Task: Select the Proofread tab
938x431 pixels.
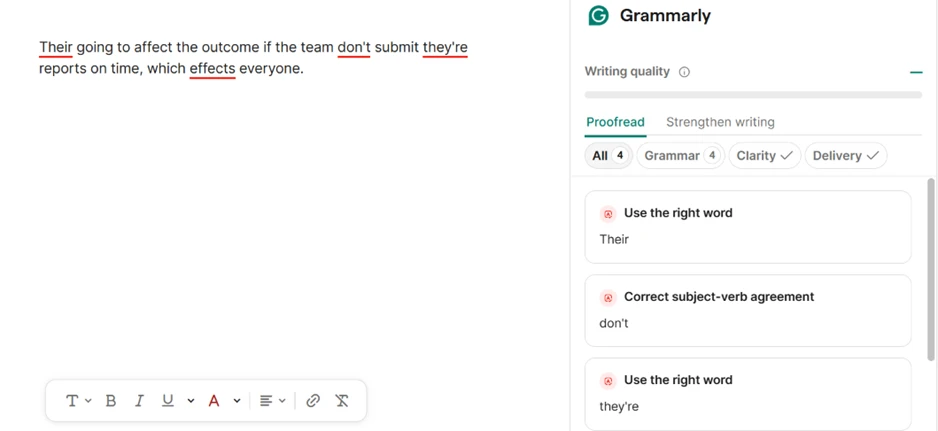Action: 615,122
